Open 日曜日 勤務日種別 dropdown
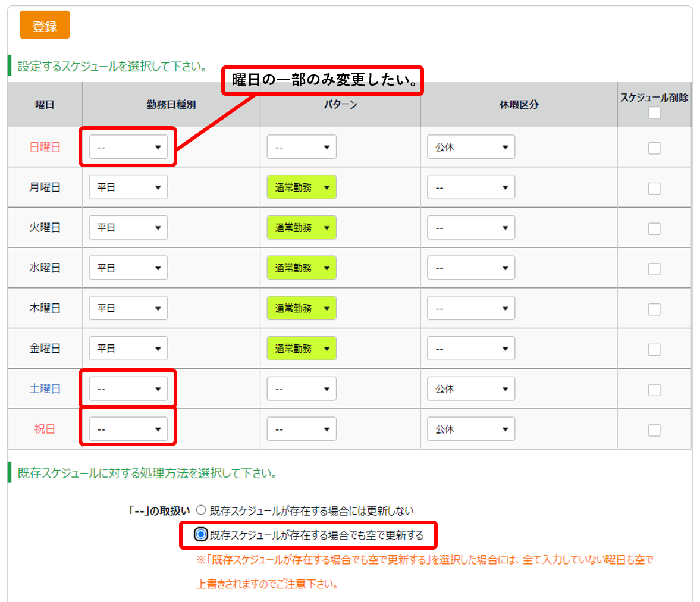The width and height of the screenshot is (700, 602). click(128, 147)
